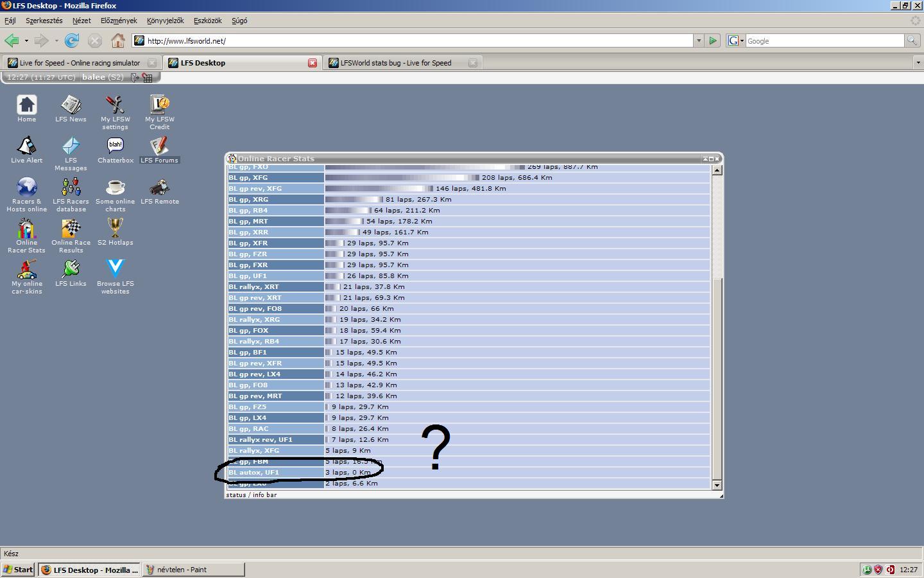Switch to LFSWorld stats bug tab
This screenshot has height=578, width=924.
point(402,63)
